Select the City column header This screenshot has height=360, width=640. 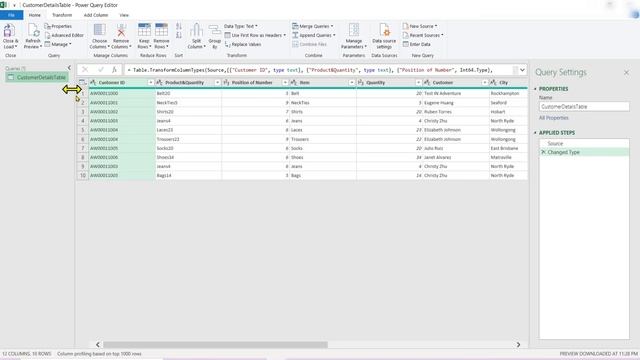pyautogui.click(x=508, y=82)
